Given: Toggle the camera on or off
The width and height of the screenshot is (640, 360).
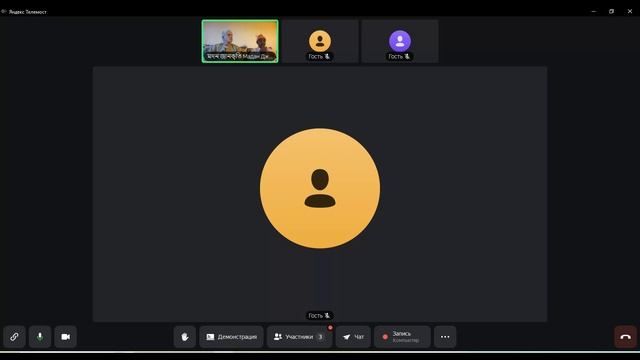Looking at the screenshot, I should (x=66, y=337).
